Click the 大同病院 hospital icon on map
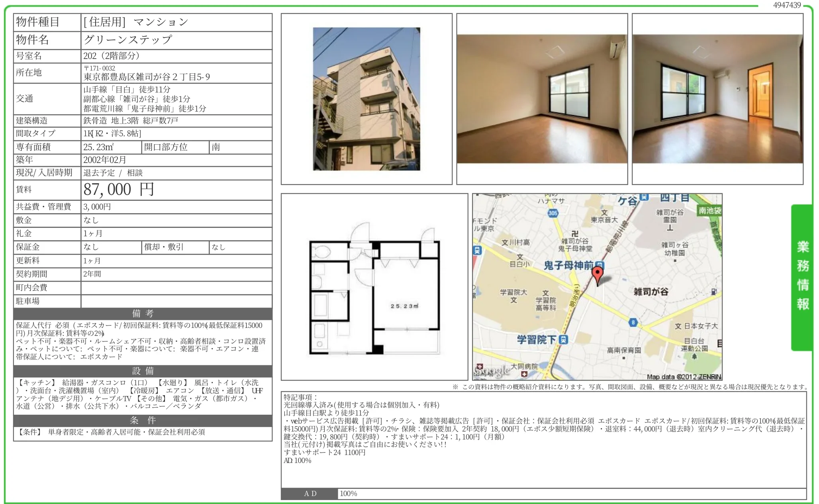Image resolution: width=819 pixels, height=504 pixels. point(524,374)
